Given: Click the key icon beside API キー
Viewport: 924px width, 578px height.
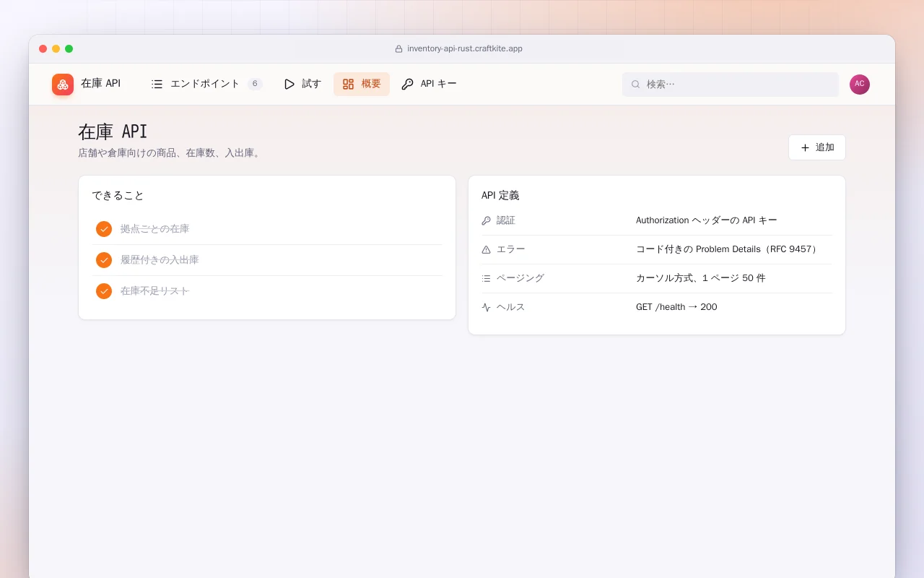Looking at the screenshot, I should tap(408, 84).
